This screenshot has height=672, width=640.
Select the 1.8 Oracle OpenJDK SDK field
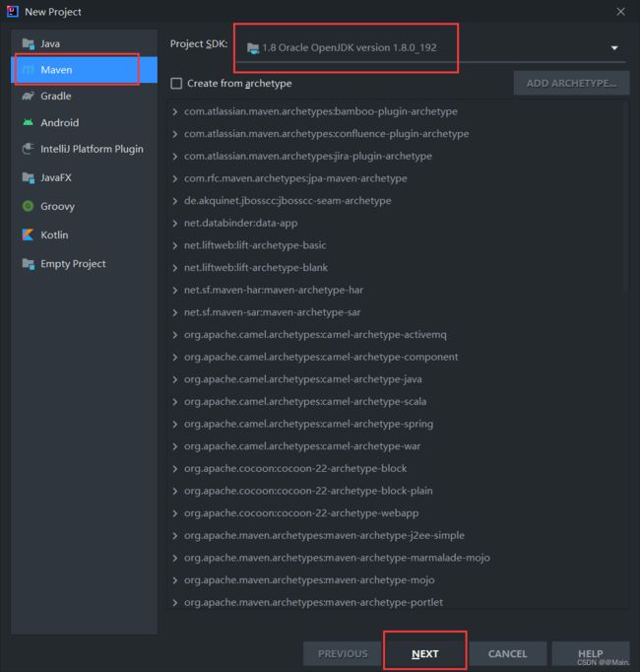click(x=430, y=48)
